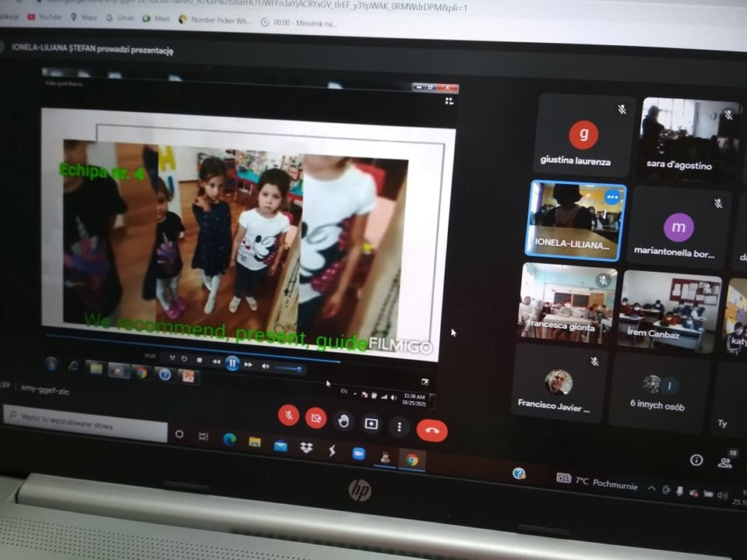Open the meeting details info icon

[x=696, y=460]
